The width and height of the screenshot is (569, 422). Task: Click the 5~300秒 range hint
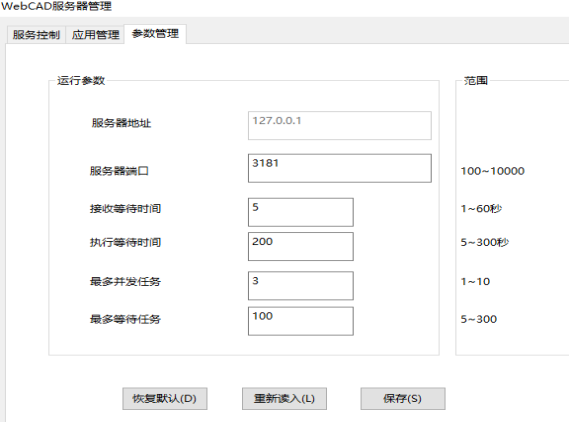tap(485, 242)
